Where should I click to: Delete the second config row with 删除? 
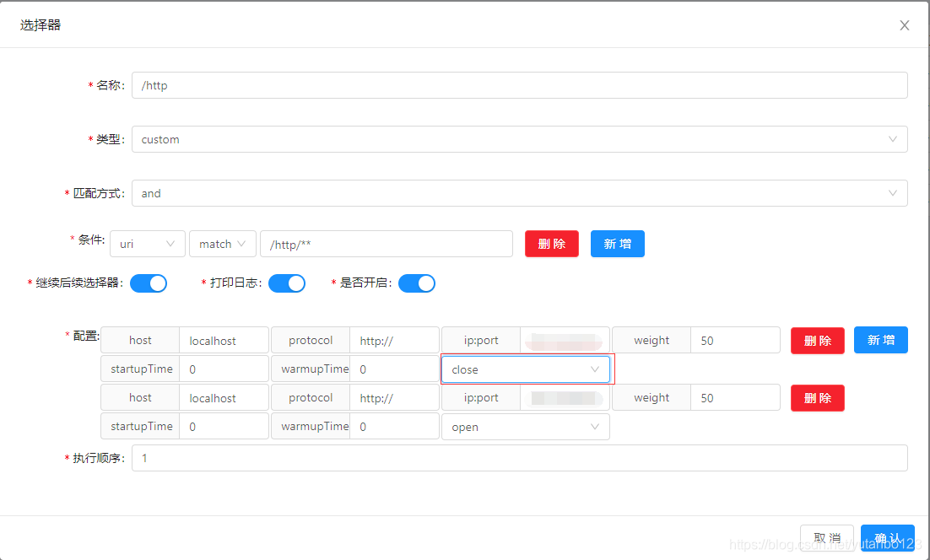click(817, 397)
